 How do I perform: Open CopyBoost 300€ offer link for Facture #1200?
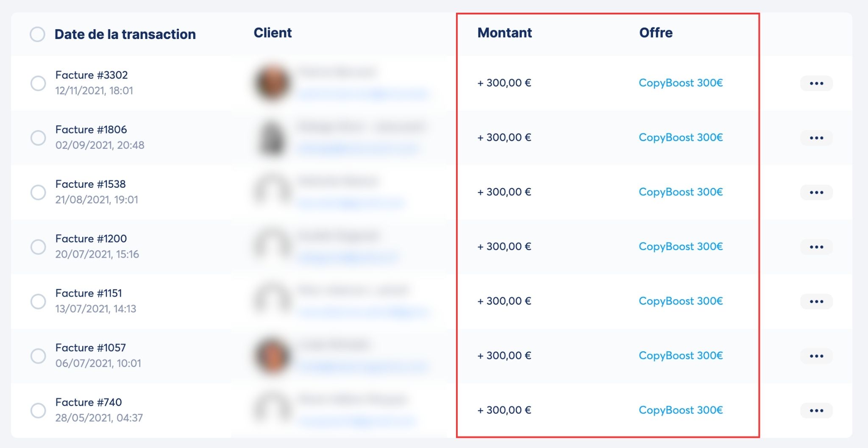(681, 246)
